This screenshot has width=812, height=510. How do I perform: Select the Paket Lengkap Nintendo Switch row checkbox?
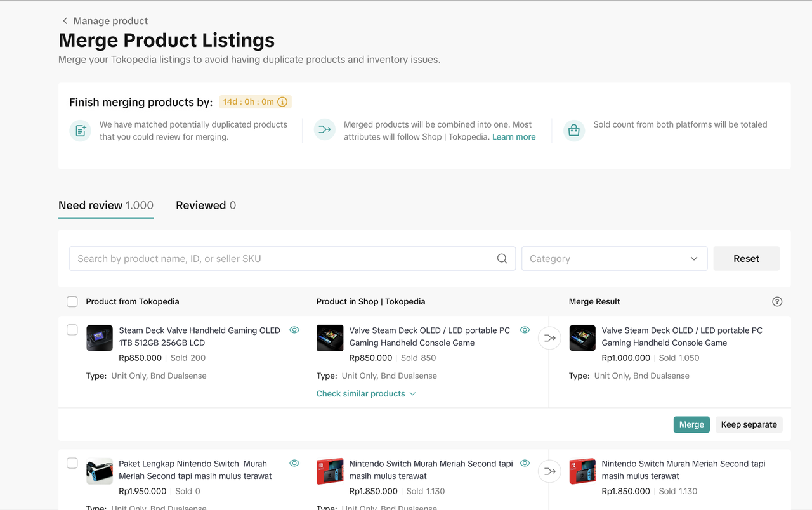pos(72,464)
